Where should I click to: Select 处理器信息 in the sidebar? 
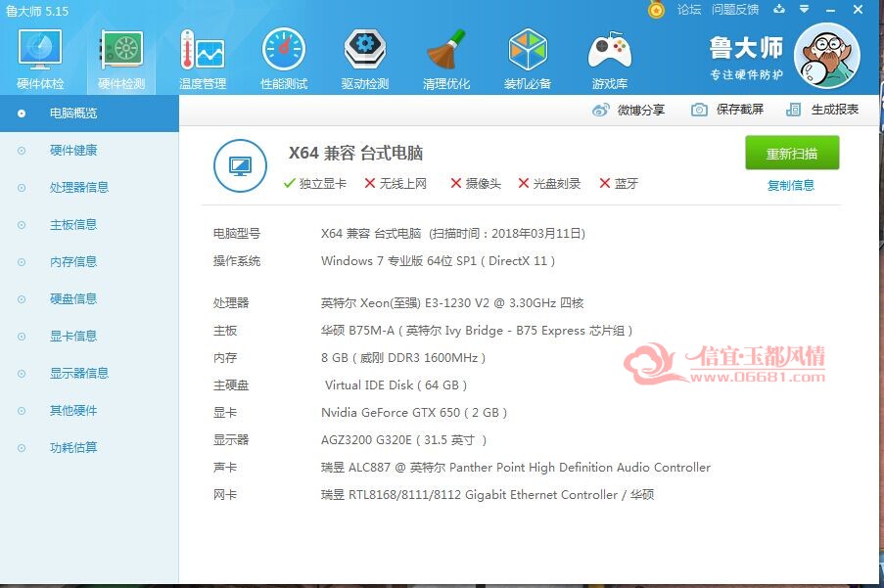pyautogui.click(x=79, y=188)
